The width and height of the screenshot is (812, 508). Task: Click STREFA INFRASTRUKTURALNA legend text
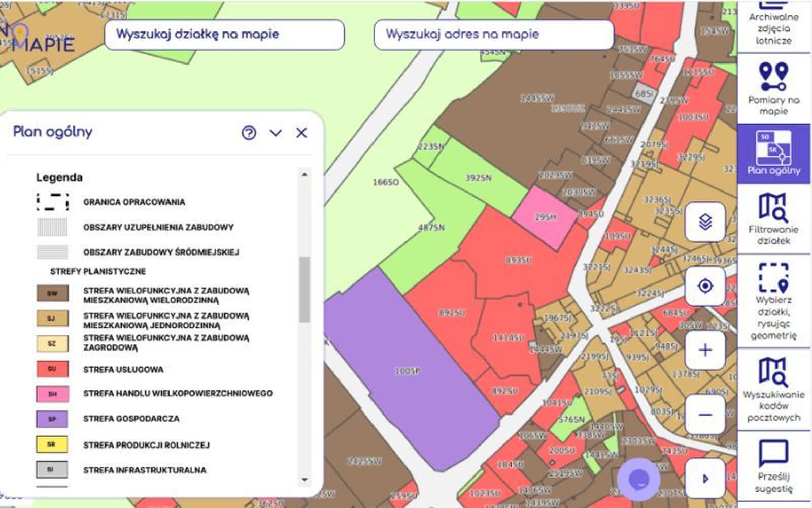(x=145, y=470)
